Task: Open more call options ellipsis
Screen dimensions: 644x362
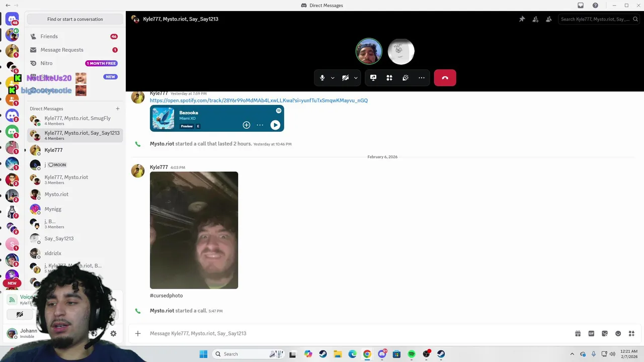Action: 422,78
